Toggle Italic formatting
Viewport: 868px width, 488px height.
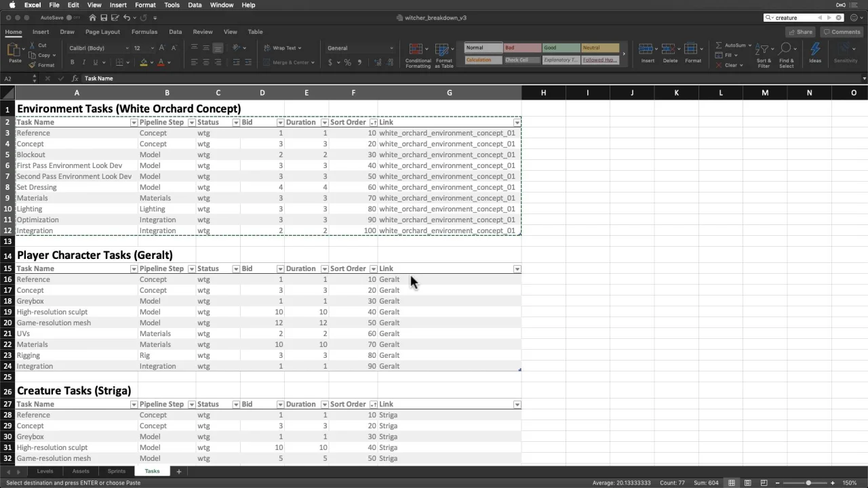click(83, 62)
